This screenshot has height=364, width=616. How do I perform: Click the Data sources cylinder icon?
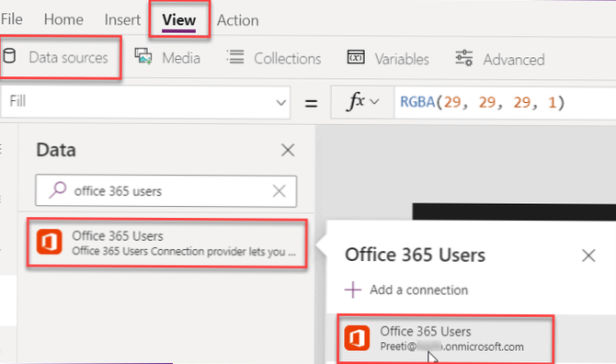click(9, 56)
